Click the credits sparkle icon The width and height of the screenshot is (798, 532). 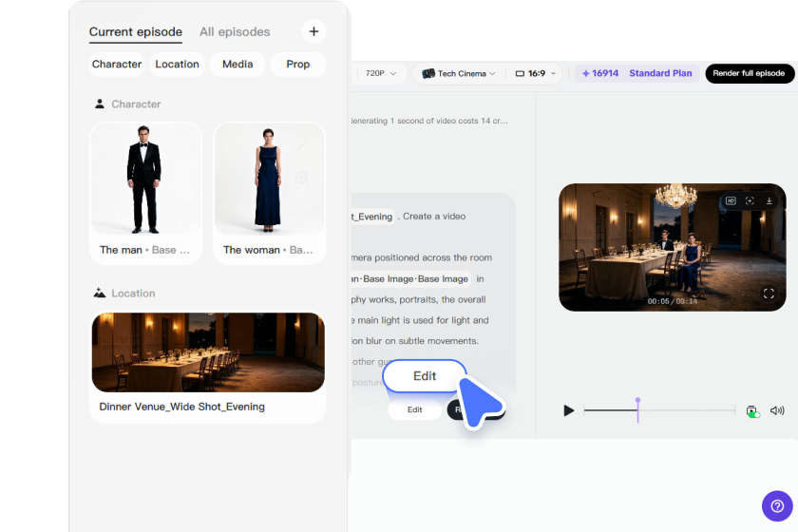[x=586, y=73]
